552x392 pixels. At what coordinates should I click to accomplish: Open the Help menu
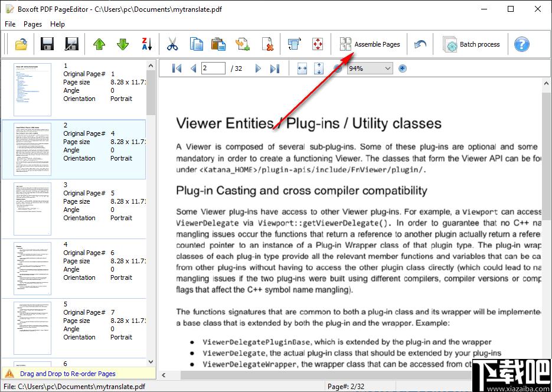pos(57,24)
